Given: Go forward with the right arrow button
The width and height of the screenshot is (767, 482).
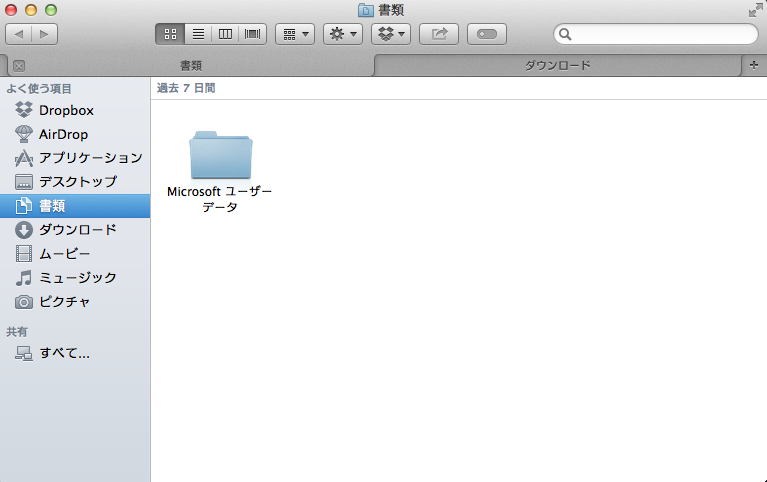Looking at the screenshot, I should coord(45,34).
